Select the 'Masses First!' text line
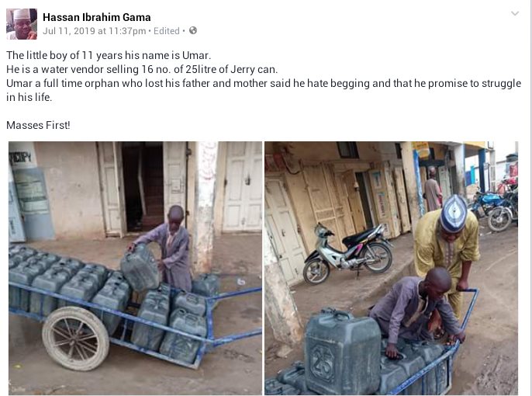Viewport: 532px width, 396px height. (38, 125)
